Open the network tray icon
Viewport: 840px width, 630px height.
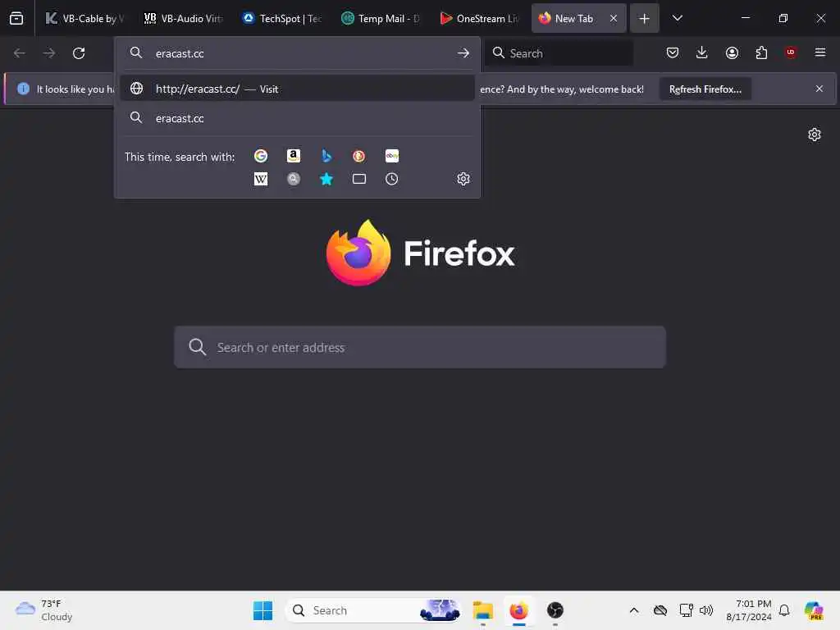click(x=686, y=610)
